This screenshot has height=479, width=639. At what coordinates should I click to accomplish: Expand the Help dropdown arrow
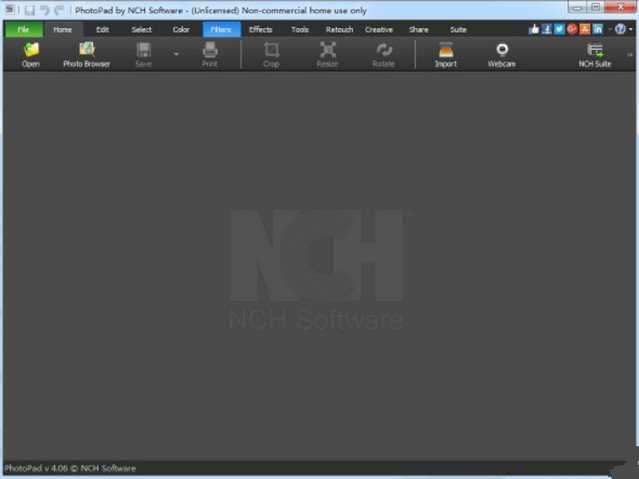pyautogui.click(x=630, y=29)
